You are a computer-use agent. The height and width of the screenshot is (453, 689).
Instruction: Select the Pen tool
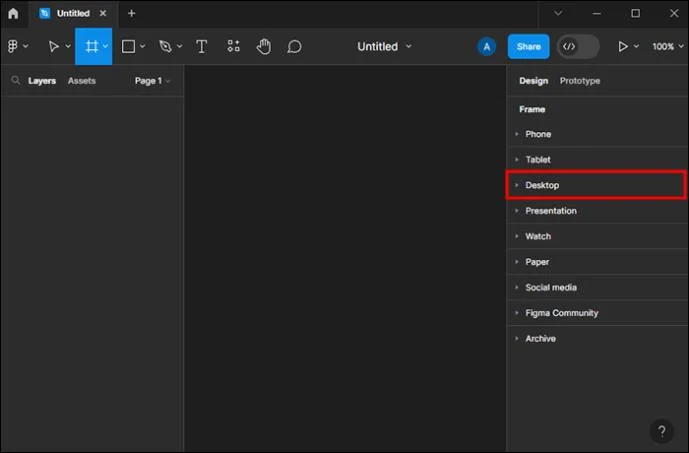[165, 46]
